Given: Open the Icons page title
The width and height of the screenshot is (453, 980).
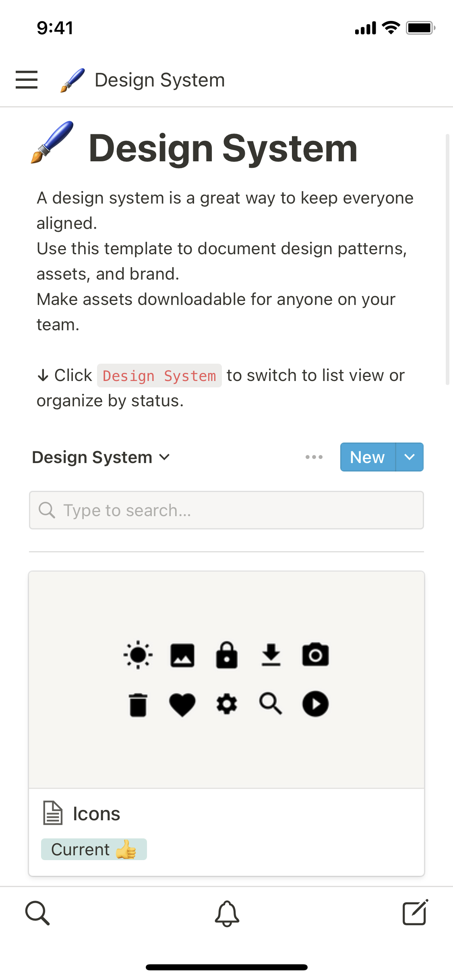Looking at the screenshot, I should tap(97, 814).
